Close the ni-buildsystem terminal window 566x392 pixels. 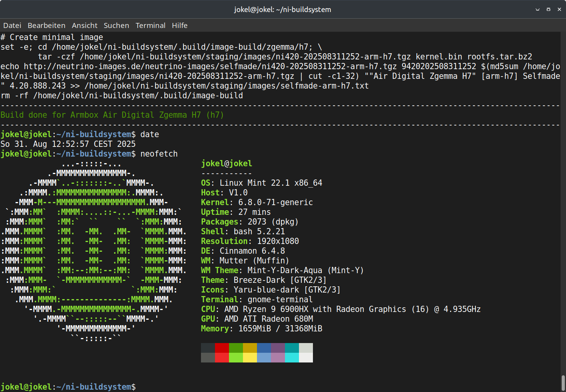click(559, 9)
